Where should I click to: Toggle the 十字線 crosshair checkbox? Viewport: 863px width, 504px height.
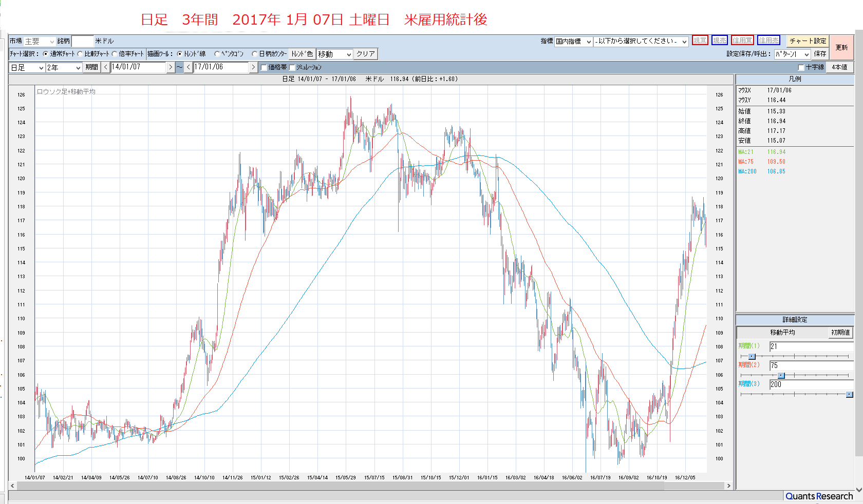(x=801, y=67)
